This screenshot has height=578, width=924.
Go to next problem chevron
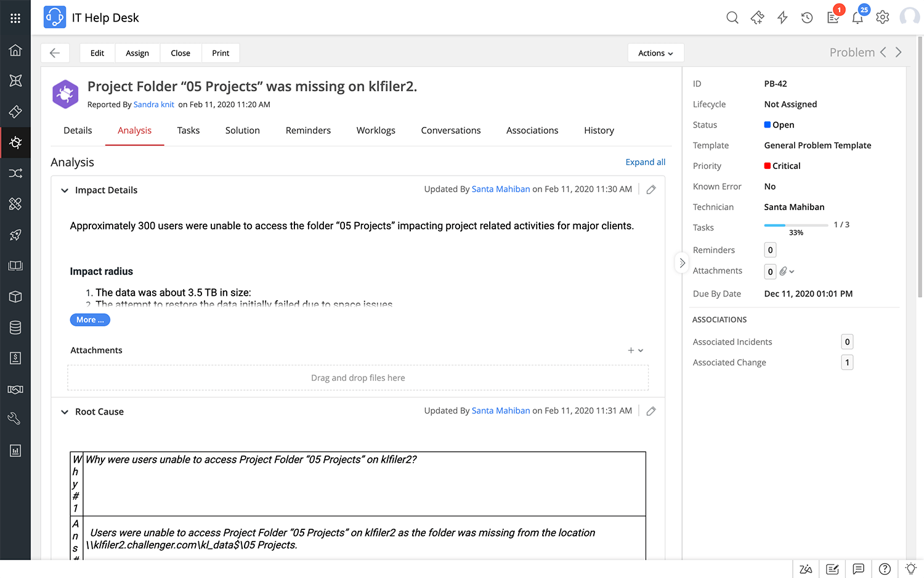click(899, 52)
